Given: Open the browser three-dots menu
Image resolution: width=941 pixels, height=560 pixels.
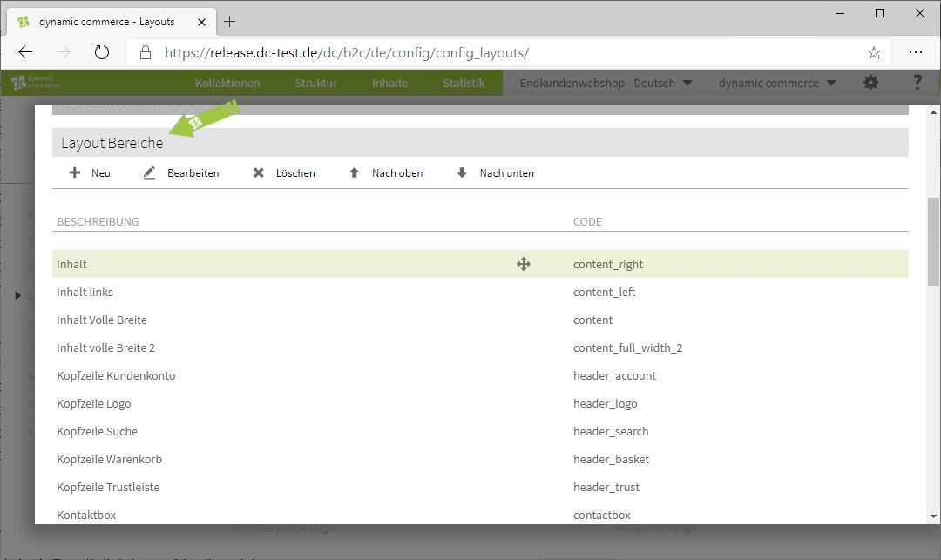Looking at the screenshot, I should (x=916, y=52).
